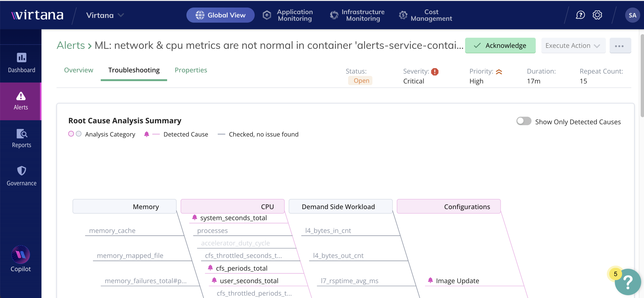Switch to the Properties tab
This screenshot has height=298, width=644.
pos(191,70)
